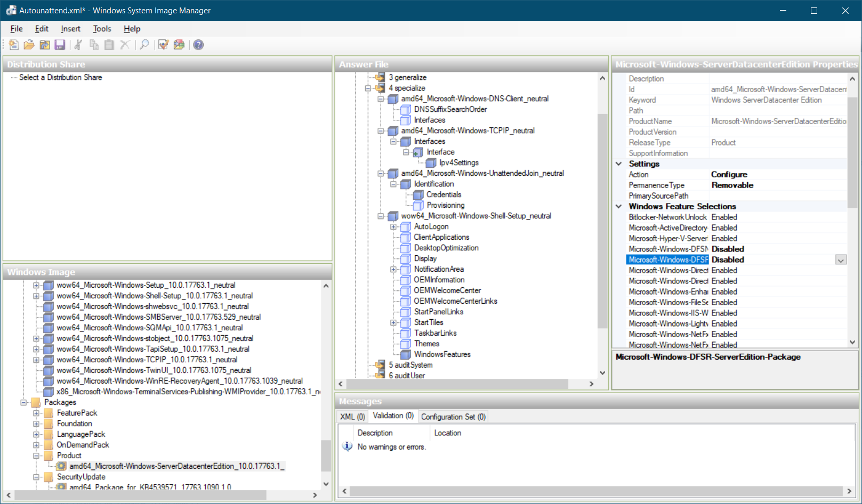
Task: Open Help with the question mark icon
Action: (198, 45)
